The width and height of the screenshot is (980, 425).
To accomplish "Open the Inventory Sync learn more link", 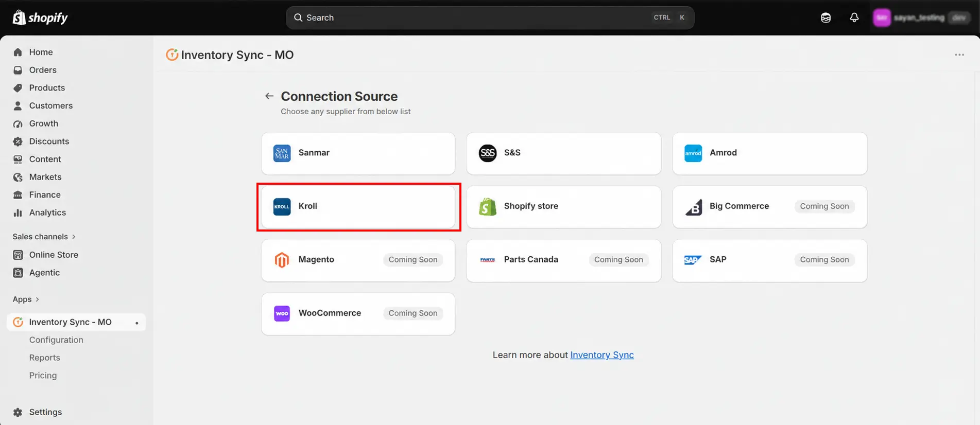I will tap(601, 355).
